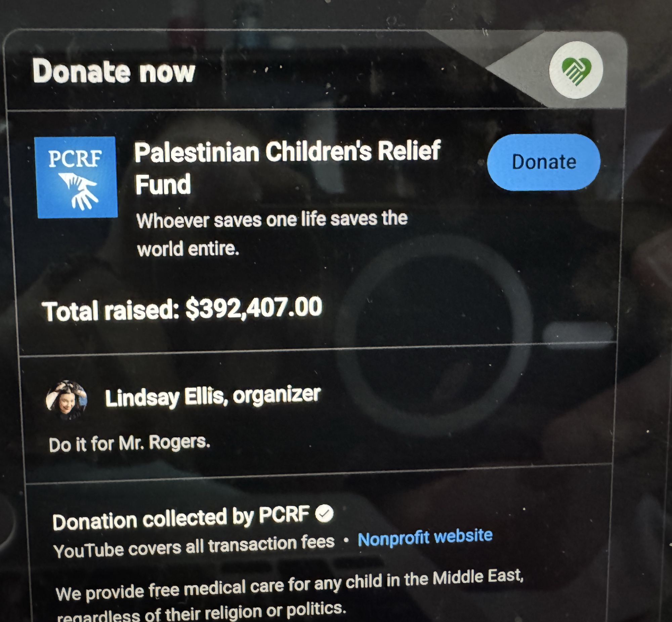Viewport: 672px width, 622px height.
Task: Click Donation collected by PCRF text
Action: [181, 517]
